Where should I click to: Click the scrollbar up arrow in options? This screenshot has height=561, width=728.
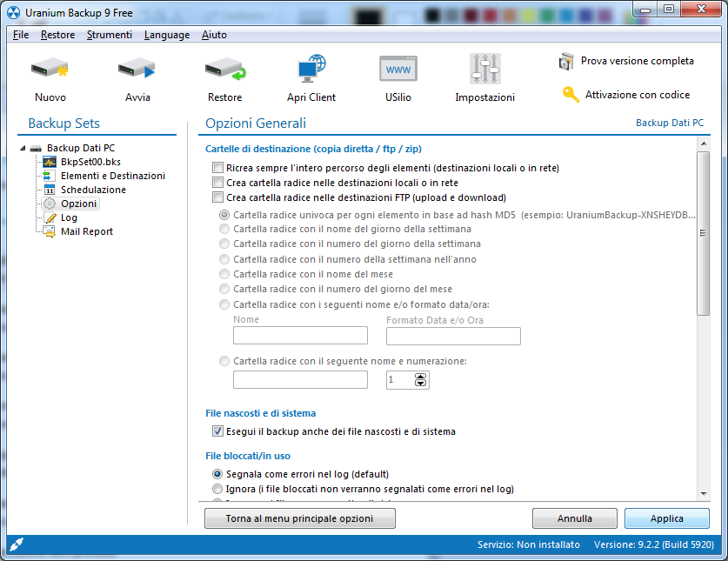[704, 144]
